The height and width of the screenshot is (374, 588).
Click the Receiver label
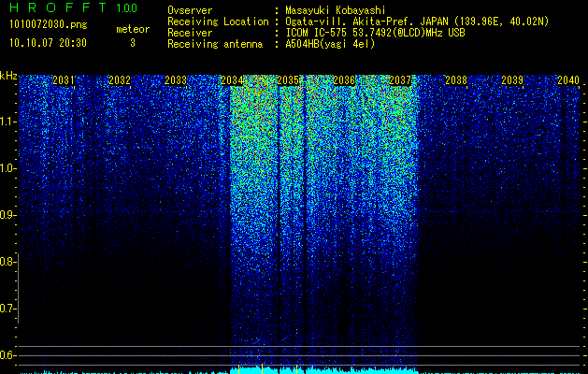(x=190, y=33)
